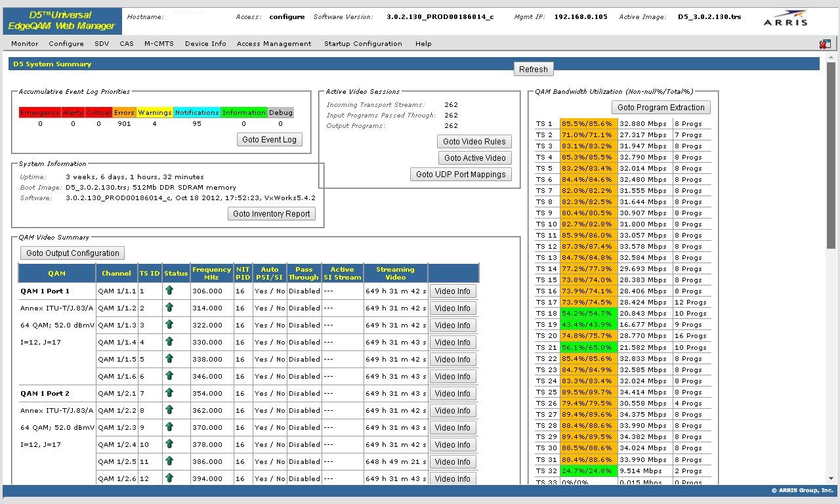Click the Refresh button
Screen dimensions: 840x504
coord(534,70)
